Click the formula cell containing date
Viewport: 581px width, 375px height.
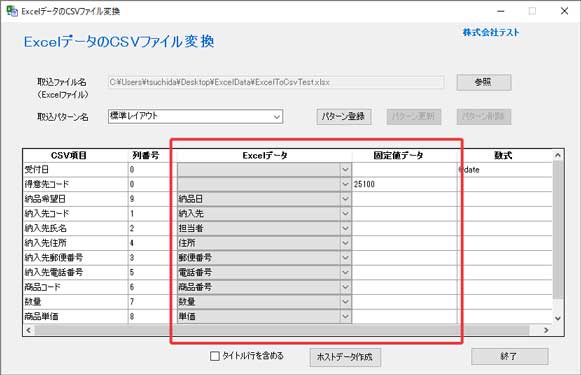(505, 170)
